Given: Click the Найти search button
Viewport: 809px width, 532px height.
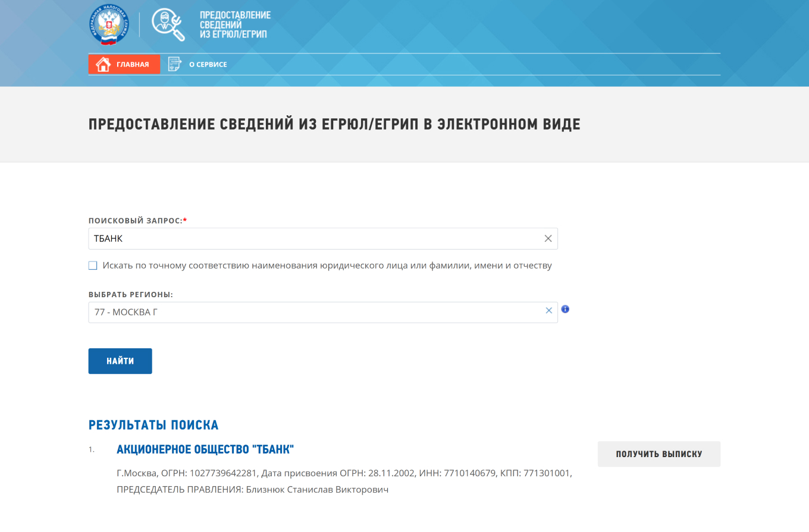Looking at the screenshot, I should pos(120,361).
